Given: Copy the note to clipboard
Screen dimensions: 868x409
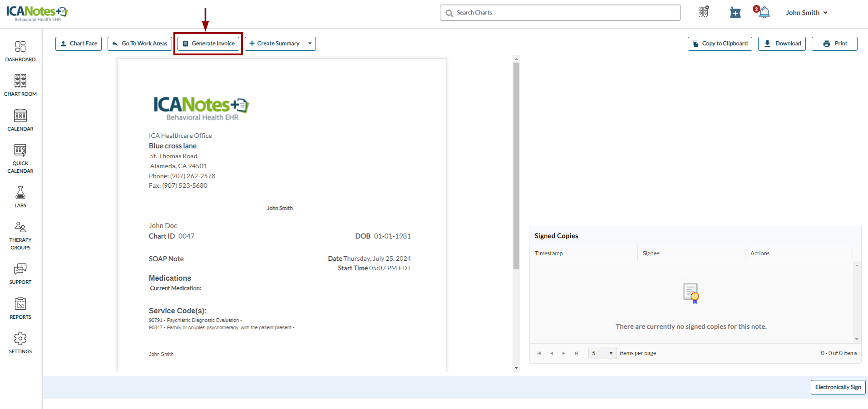Looking at the screenshot, I should (720, 44).
